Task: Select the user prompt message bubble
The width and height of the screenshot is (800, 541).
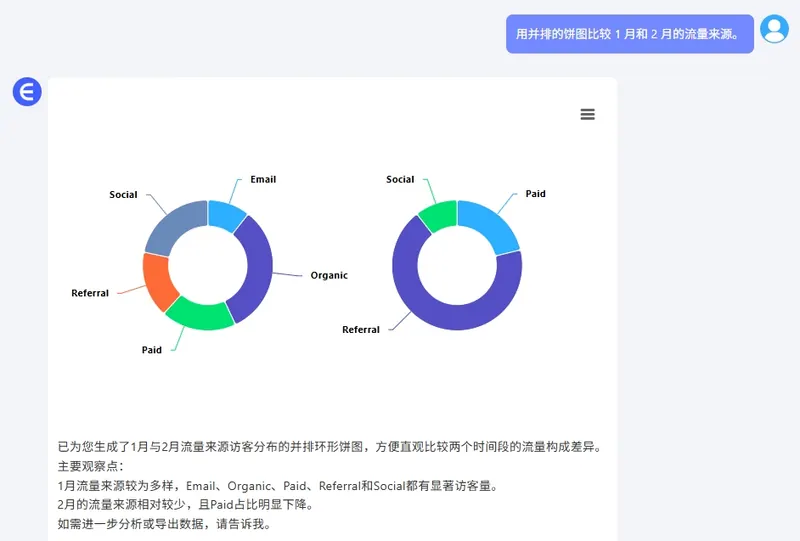Action: point(629,34)
